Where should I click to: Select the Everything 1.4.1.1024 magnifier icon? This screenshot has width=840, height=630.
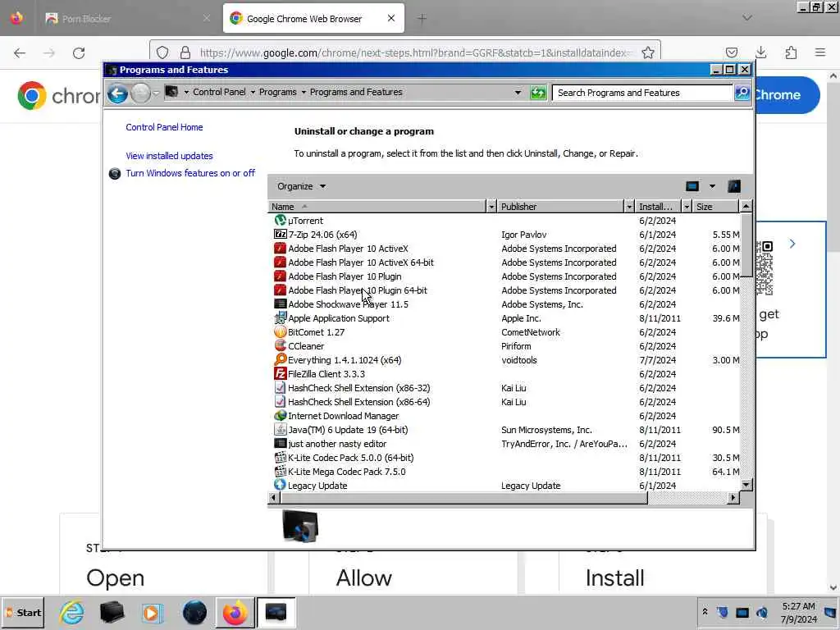[x=280, y=359]
